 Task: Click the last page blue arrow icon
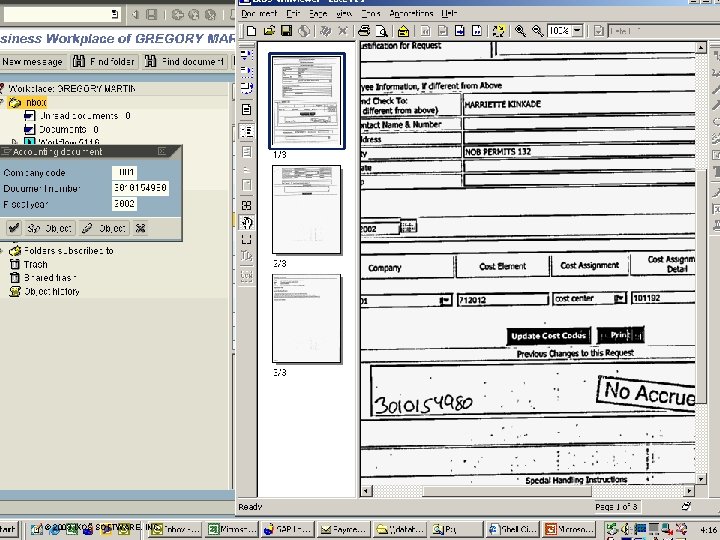pyautogui.click(x=477, y=31)
